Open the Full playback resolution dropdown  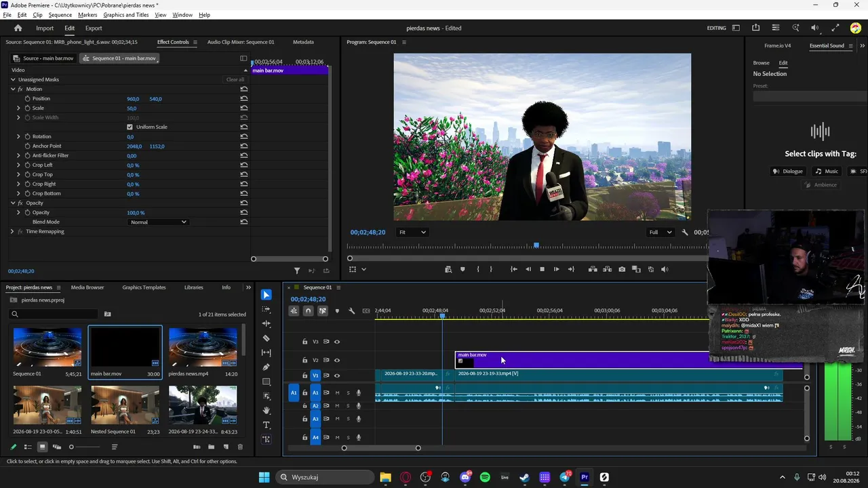(x=660, y=232)
